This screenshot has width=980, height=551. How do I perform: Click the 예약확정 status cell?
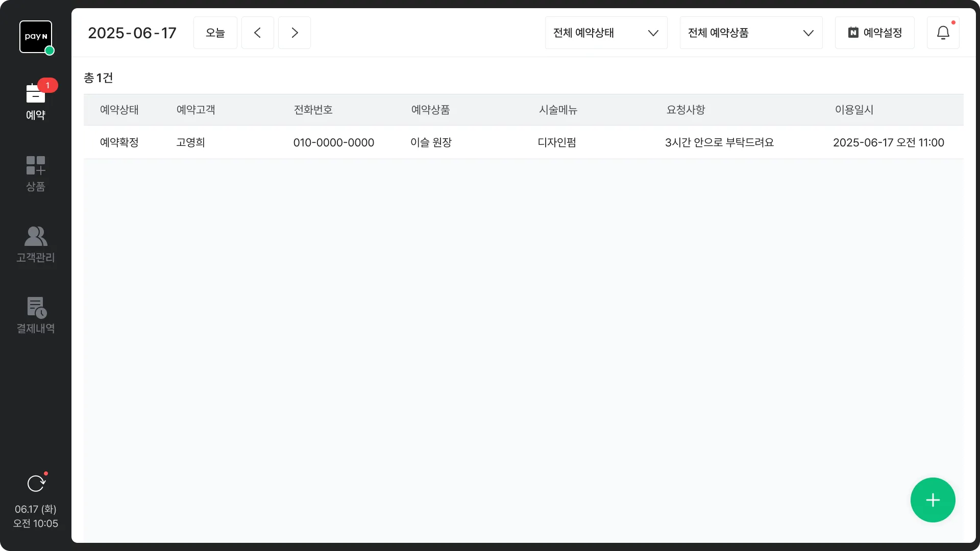(x=119, y=142)
